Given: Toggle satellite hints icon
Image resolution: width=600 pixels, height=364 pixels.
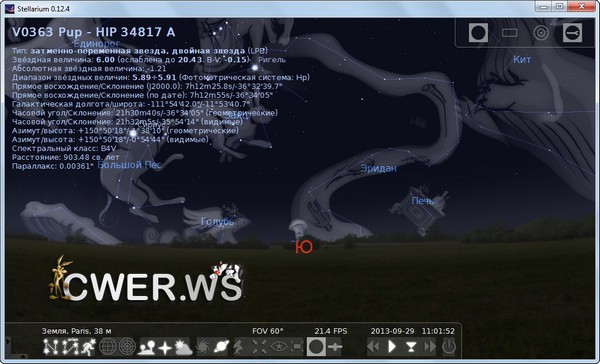Looking at the screenshot, I should pos(335,347).
